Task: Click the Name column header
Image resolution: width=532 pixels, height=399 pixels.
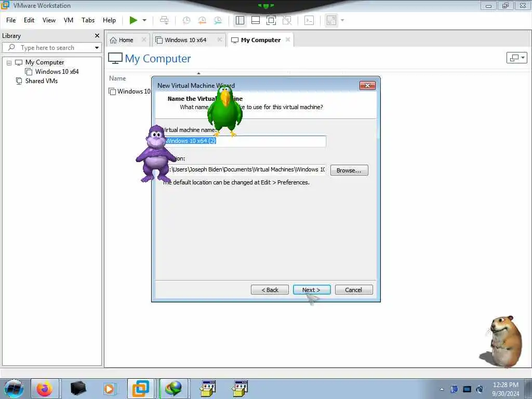Action: pyautogui.click(x=117, y=78)
